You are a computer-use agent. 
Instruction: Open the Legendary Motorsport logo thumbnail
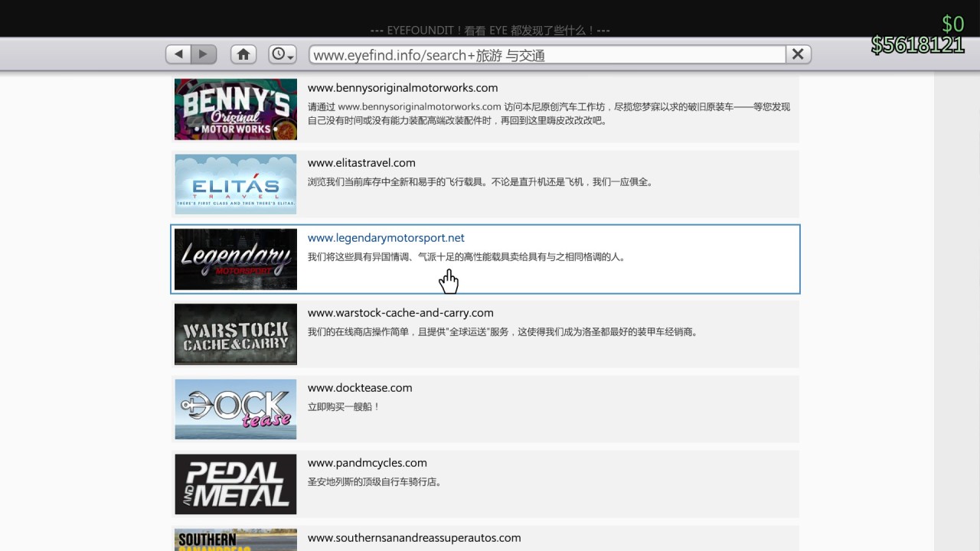(x=236, y=259)
